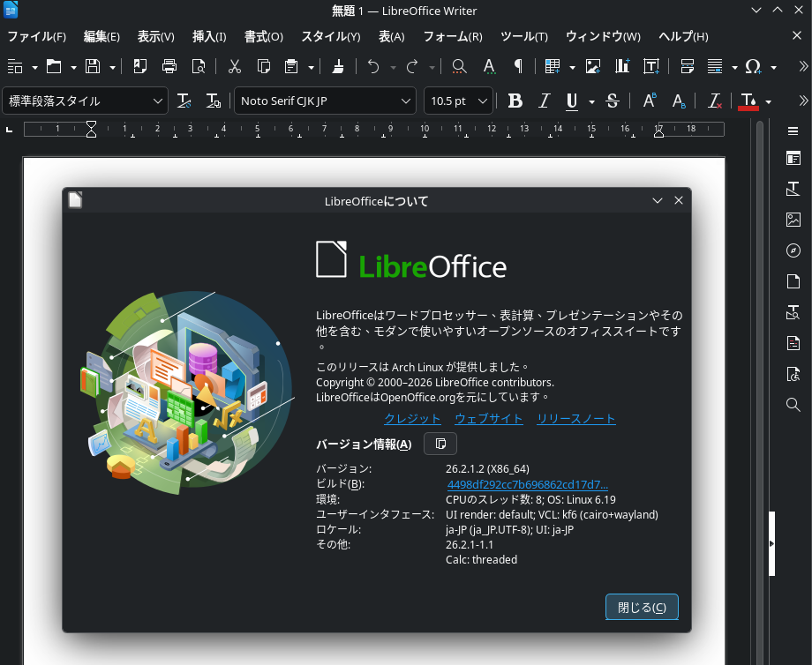Viewport: 812px width, 665px height.
Task: Open the ツール(T) menu
Action: tap(523, 36)
